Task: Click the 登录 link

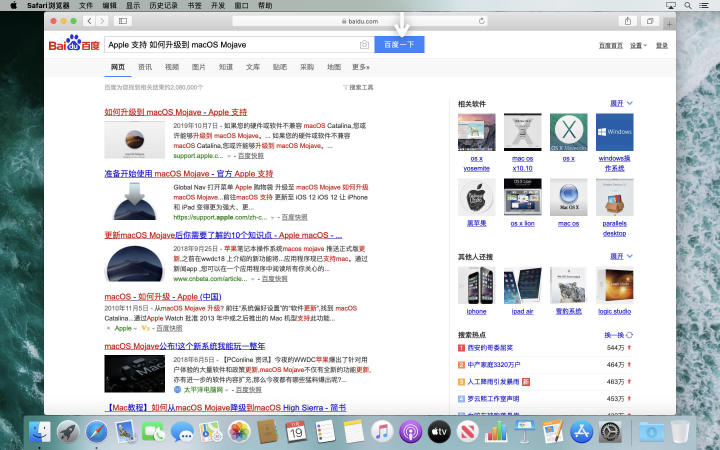Action: pos(662,45)
